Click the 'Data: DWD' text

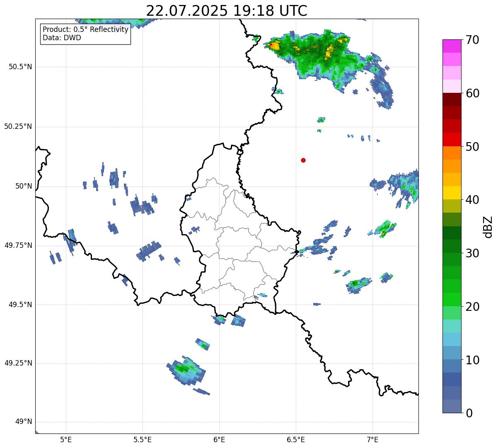click(x=62, y=38)
